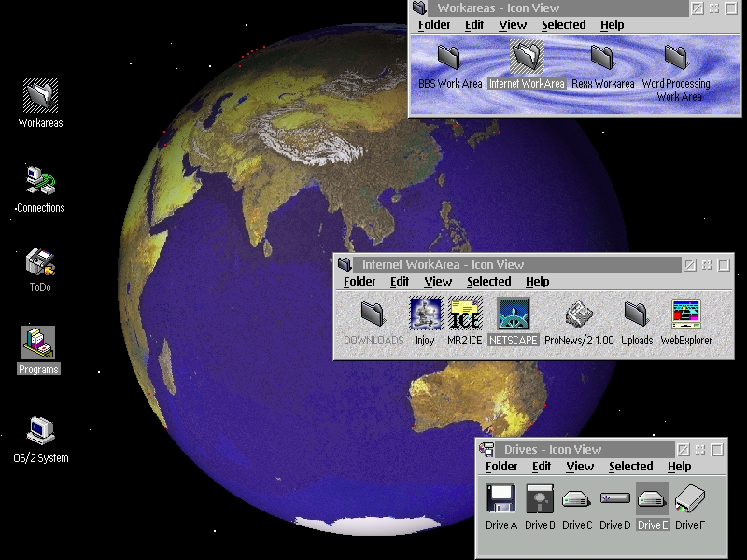This screenshot has height=560, width=747.
Task: Open the Help menu in Workareas window
Action: 613,25
